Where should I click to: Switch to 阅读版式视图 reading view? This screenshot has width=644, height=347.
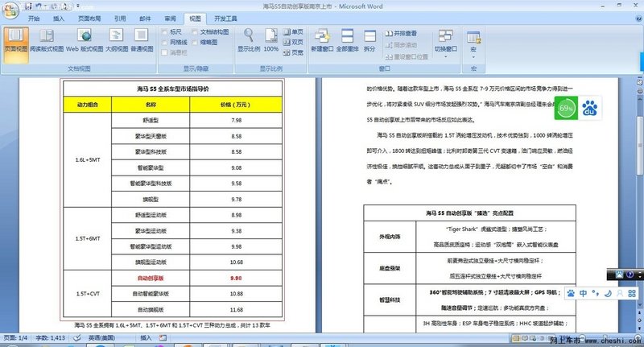coord(47,40)
